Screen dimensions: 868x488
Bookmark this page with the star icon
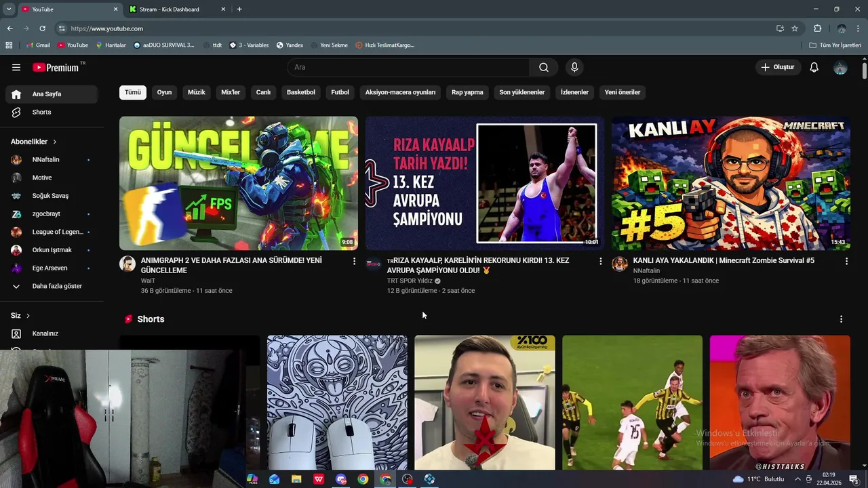[x=795, y=28]
